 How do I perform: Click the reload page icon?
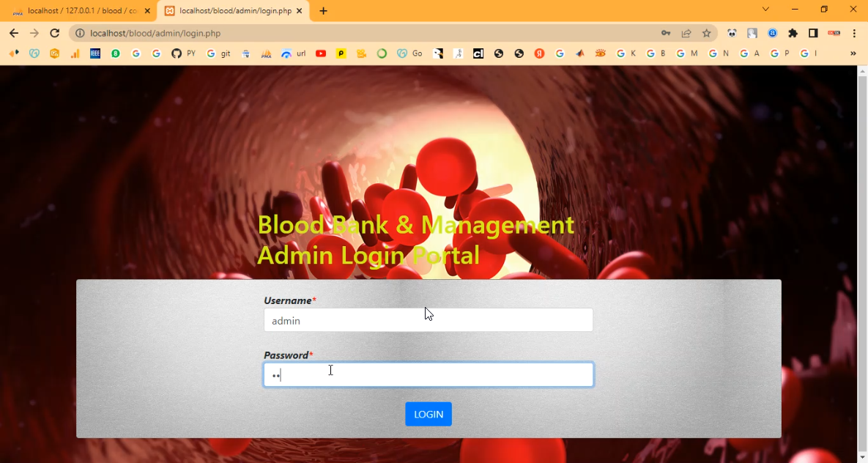(54, 33)
